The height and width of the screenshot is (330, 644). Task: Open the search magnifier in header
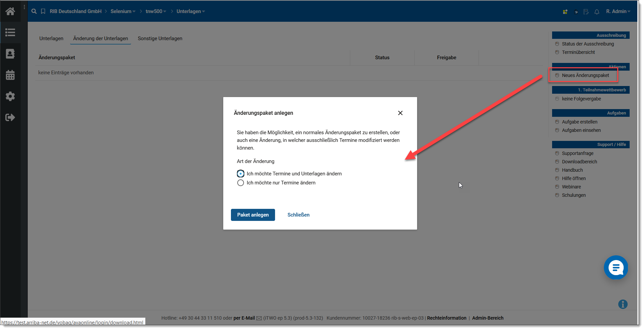point(34,11)
